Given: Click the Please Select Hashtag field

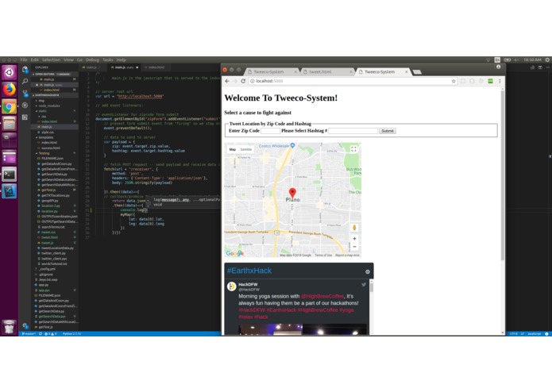Looking at the screenshot, I should [x=353, y=131].
